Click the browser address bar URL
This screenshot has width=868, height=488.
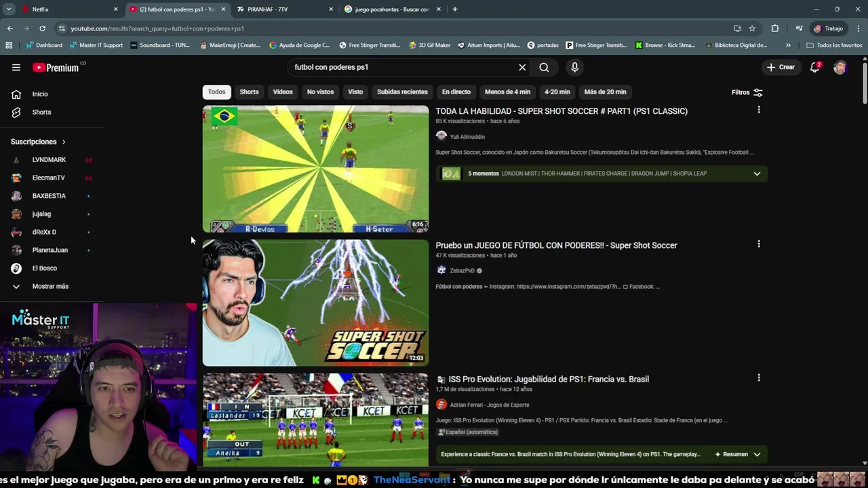157,28
